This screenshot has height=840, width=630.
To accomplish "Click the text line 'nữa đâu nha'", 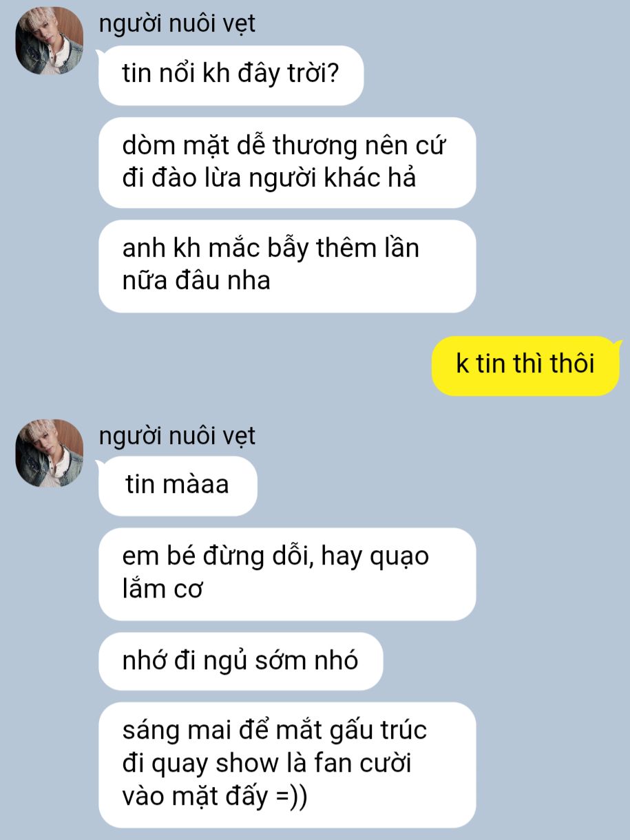I will point(196,280).
